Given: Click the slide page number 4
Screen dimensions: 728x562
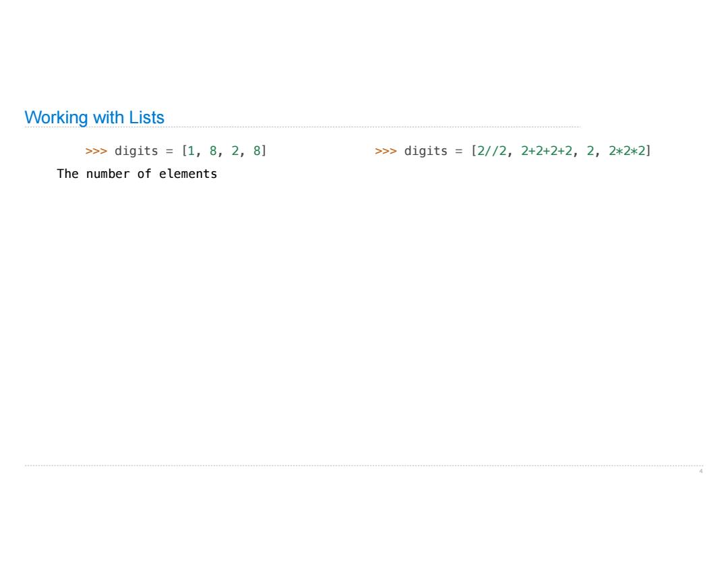Looking at the screenshot, I should point(700,472).
